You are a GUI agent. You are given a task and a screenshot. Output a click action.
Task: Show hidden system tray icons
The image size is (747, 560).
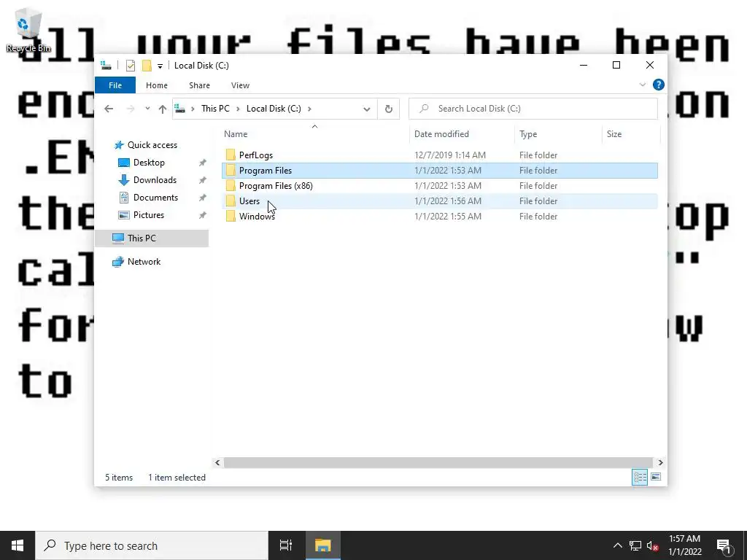[617, 545]
